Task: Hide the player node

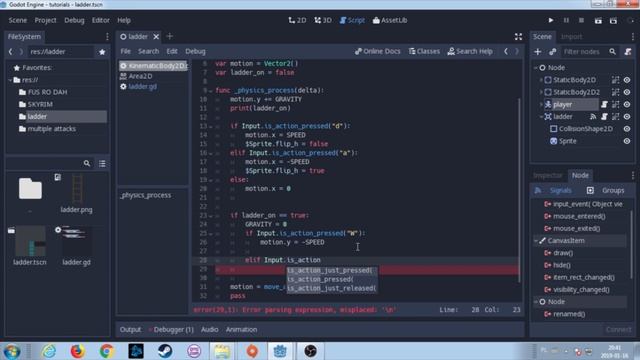Action: point(627,104)
